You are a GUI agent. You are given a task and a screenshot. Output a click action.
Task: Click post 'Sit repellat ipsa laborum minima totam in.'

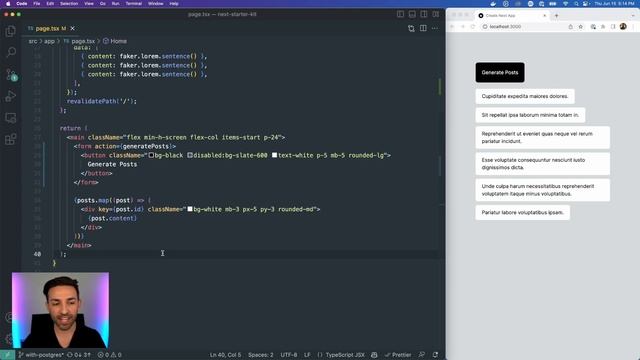click(530, 115)
